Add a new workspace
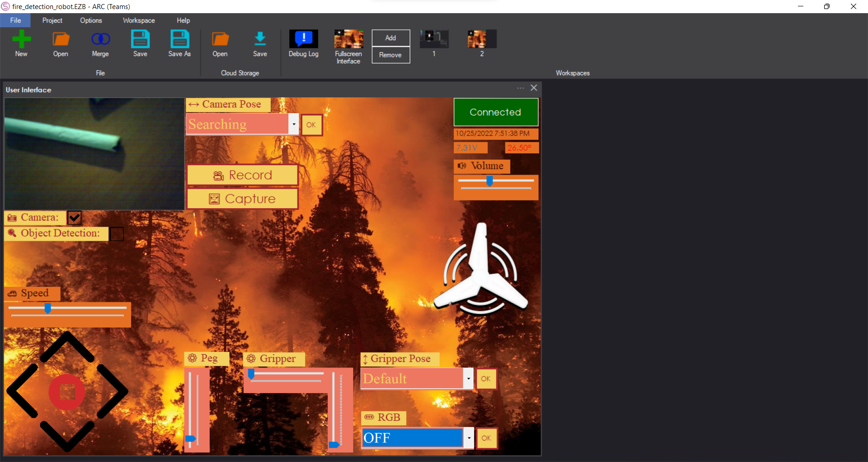 tap(390, 38)
